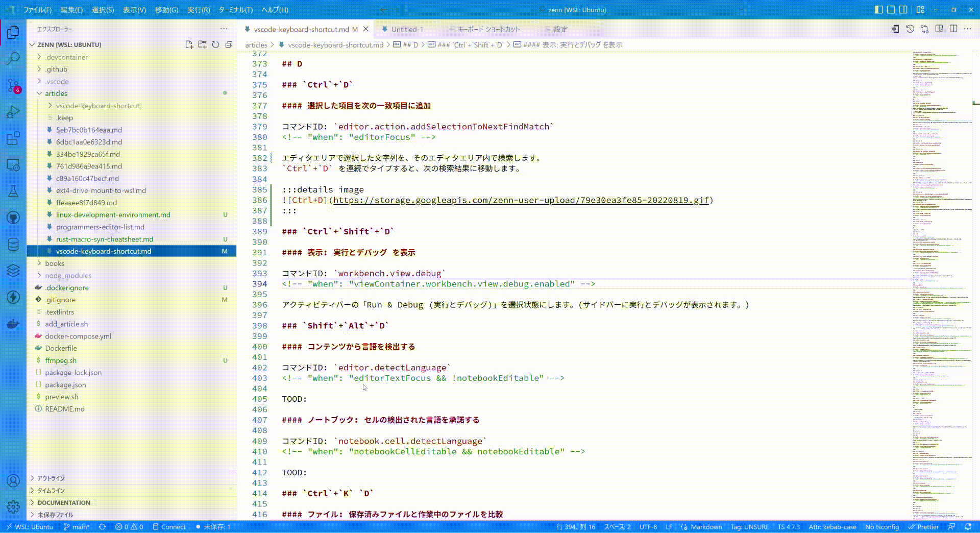
Task: Open explorer views more actions ellipsis
Action: click(x=224, y=29)
